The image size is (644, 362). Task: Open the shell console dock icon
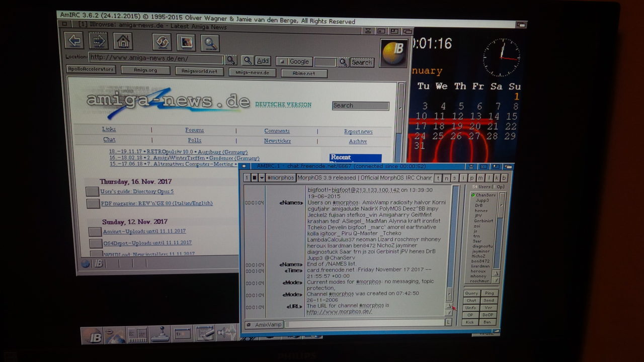tap(182, 333)
